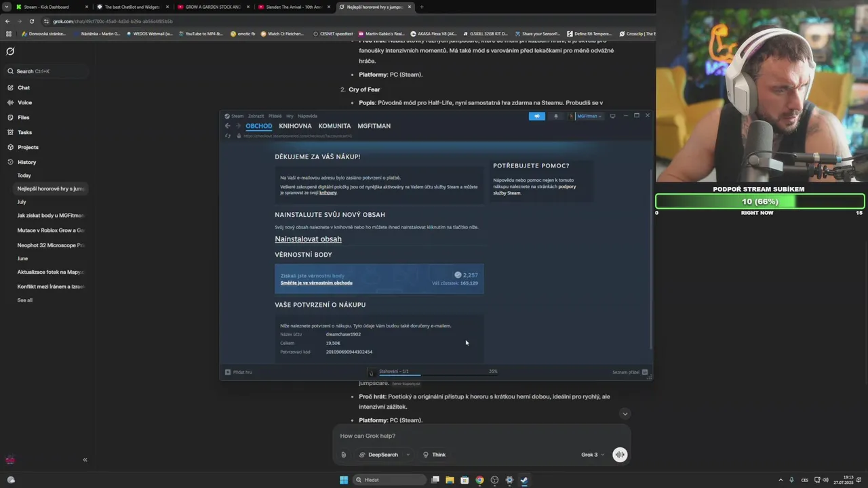Open history chat 'Aktualizace fotek na Mapy.cz'
868x488 pixels.
coord(51,272)
